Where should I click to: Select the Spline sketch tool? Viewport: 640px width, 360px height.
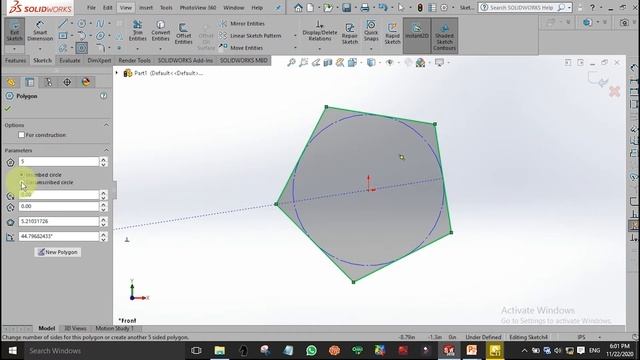point(100,24)
